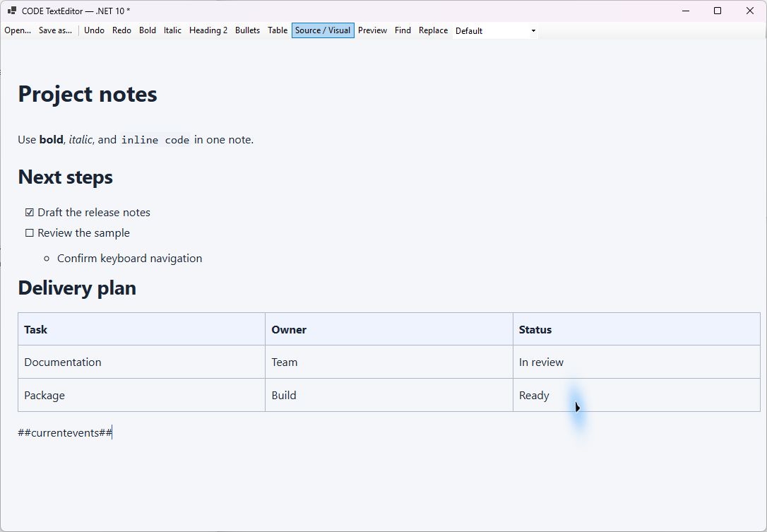Image resolution: width=767 pixels, height=532 pixels.
Task: Click the CODE TextEditor app icon
Action: point(12,11)
